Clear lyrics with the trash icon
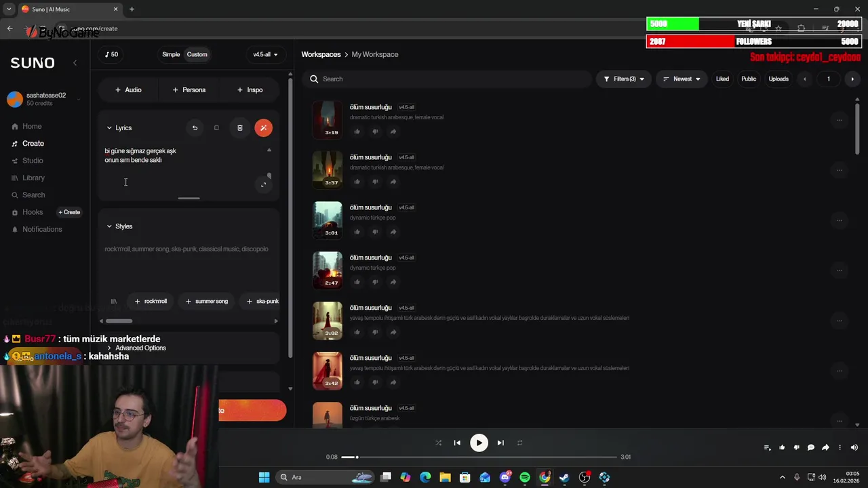Viewport: 868px width, 488px height. (239, 127)
